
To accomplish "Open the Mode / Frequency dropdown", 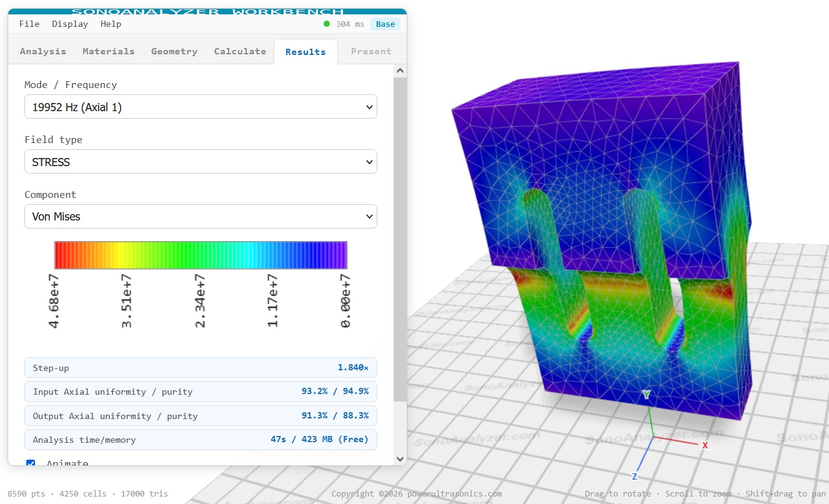I will (201, 107).
